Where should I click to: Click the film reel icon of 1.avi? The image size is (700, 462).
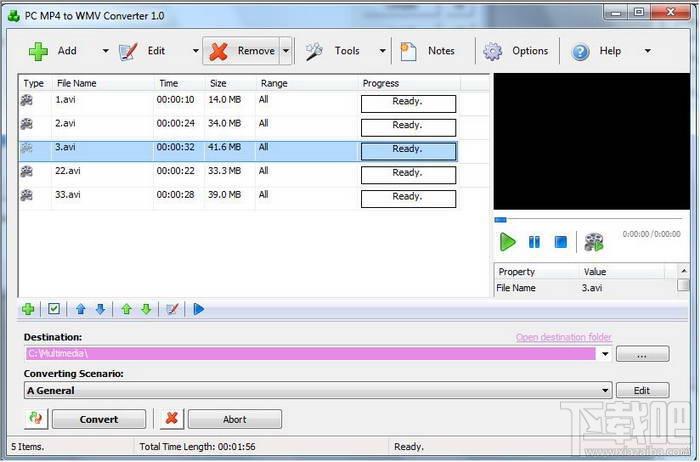click(x=27, y=100)
